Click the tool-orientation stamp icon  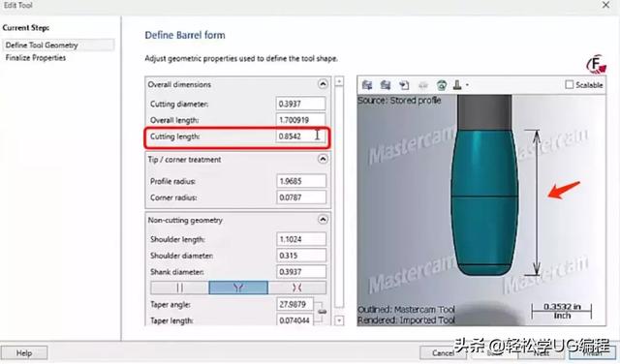tap(457, 85)
